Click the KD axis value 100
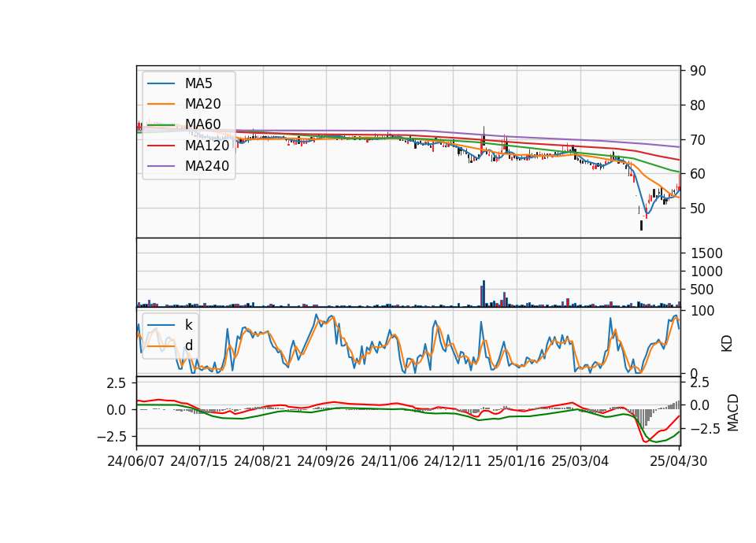The image size is (756, 543). 702,311
